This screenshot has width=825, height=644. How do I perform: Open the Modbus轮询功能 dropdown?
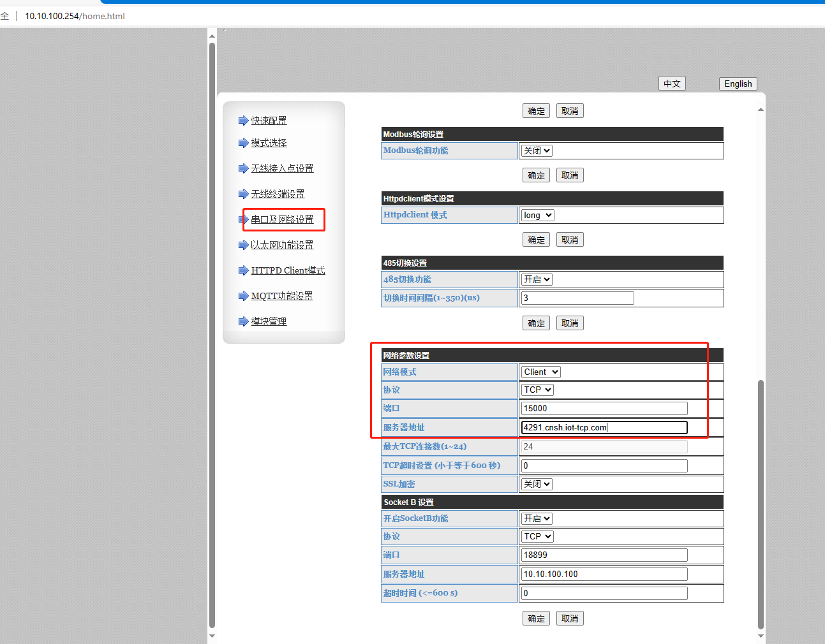pos(537,151)
